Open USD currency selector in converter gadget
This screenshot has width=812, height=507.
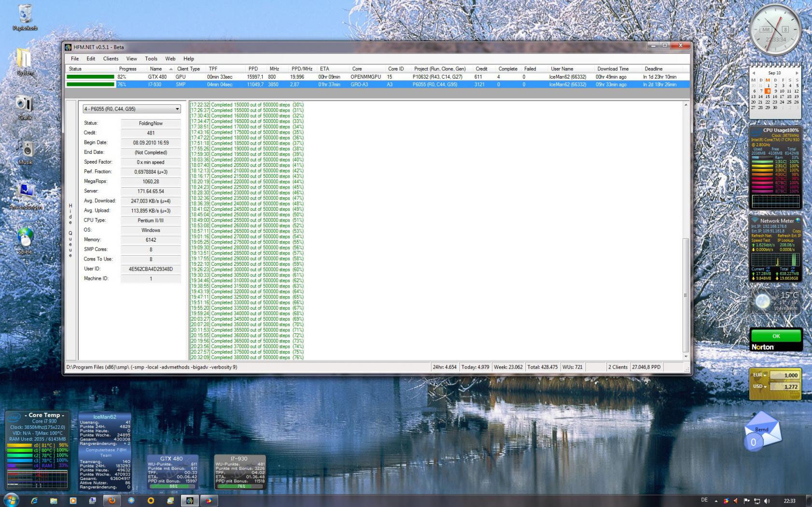[x=760, y=386]
